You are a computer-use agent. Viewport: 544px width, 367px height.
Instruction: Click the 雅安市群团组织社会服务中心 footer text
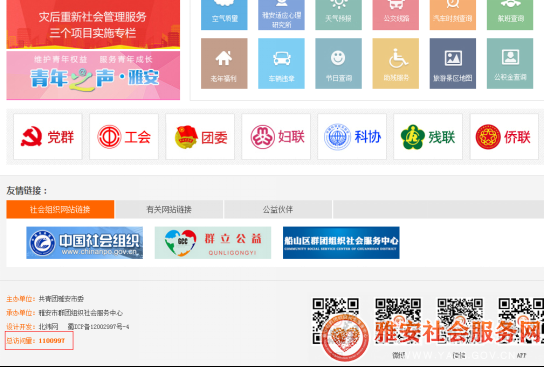(x=80, y=313)
